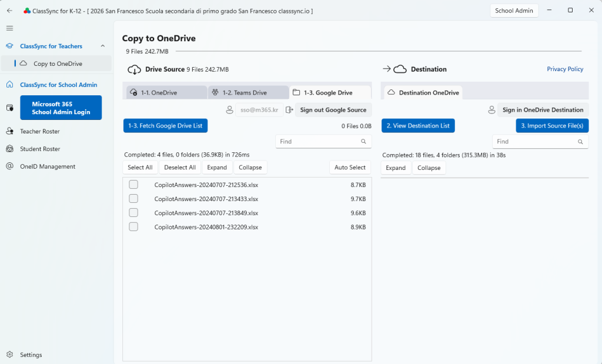The image size is (602, 364).
Task: Open the Privacy Policy link
Action: (x=565, y=69)
